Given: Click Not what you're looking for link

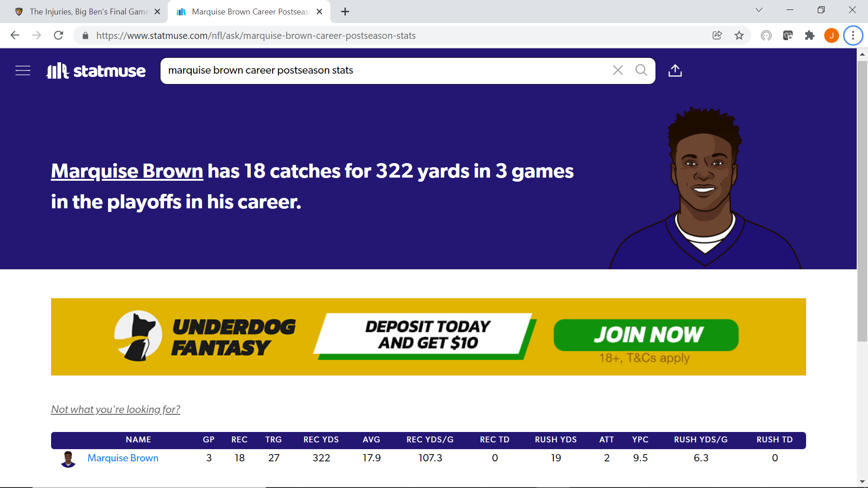Looking at the screenshot, I should tap(116, 409).
